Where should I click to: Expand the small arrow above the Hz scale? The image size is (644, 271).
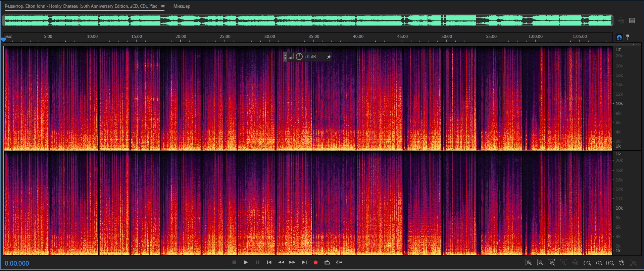[633, 45]
